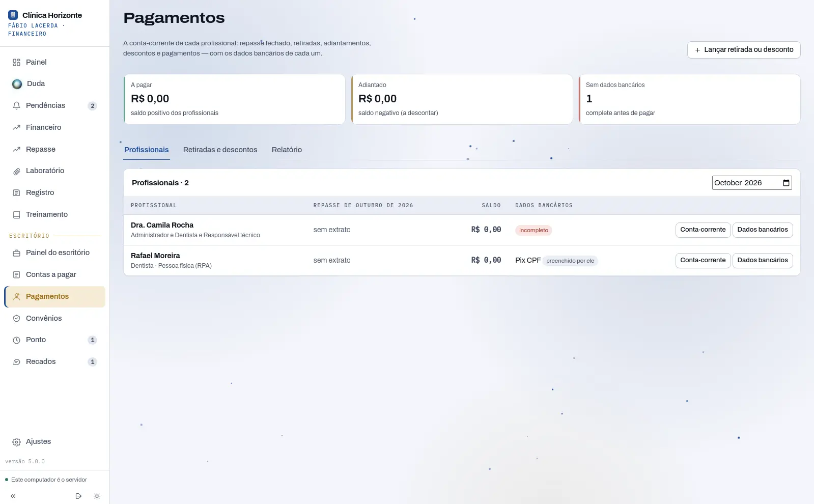
Task: Click the Convênios shield icon
Action: point(16,318)
